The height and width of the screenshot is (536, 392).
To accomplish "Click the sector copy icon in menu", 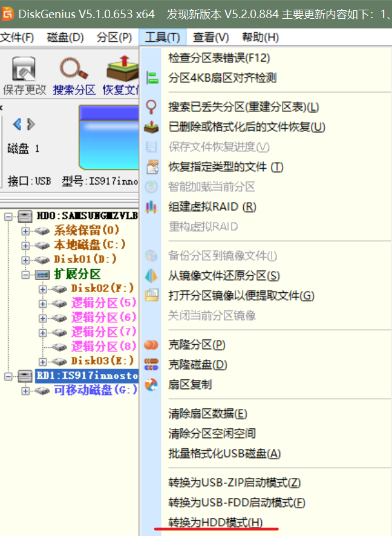I will pos(151,385).
